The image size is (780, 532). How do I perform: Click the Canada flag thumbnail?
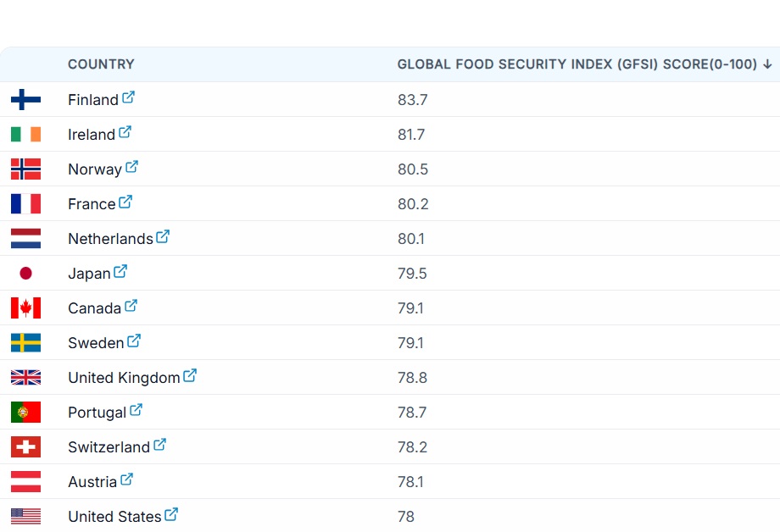[x=25, y=308]
